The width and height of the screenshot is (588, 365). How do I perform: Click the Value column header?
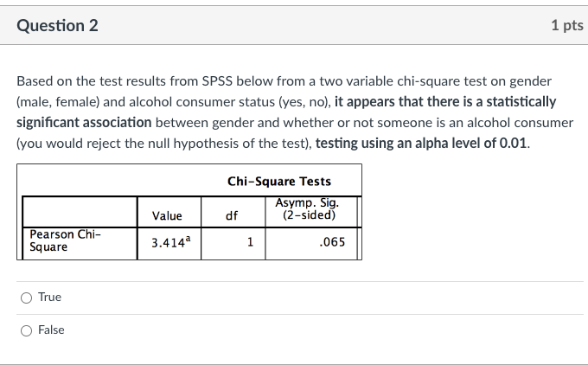pyautogui.click(x=167, y=215)
